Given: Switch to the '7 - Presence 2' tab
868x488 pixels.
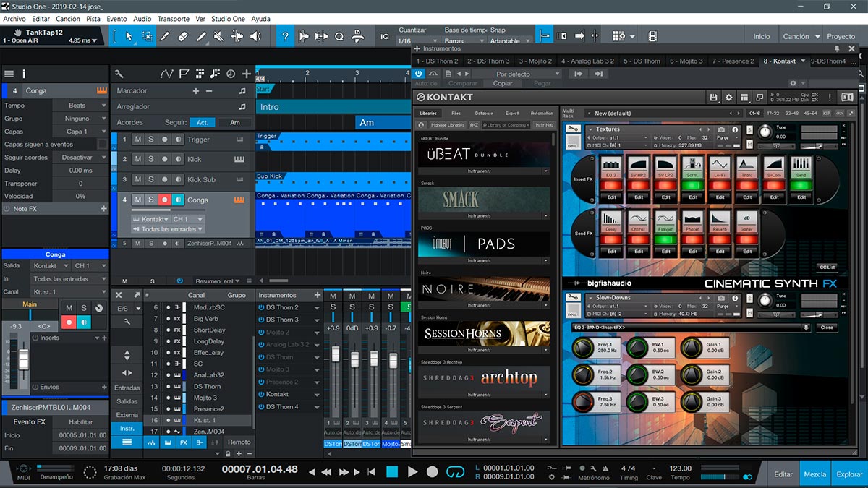Looking at the screenshot, I should (733, 61).
